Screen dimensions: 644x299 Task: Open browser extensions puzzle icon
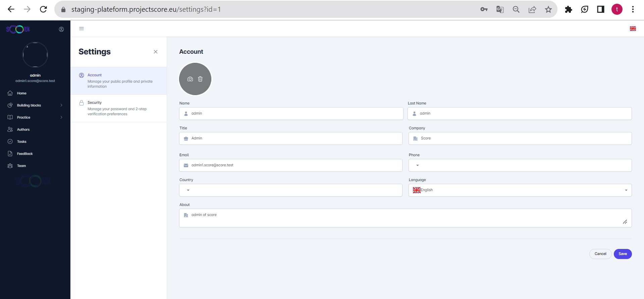point(568,9)
